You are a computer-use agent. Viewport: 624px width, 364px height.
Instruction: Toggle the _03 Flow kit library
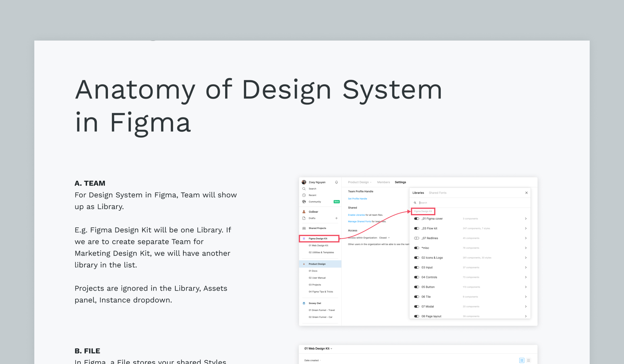(417, 228)
